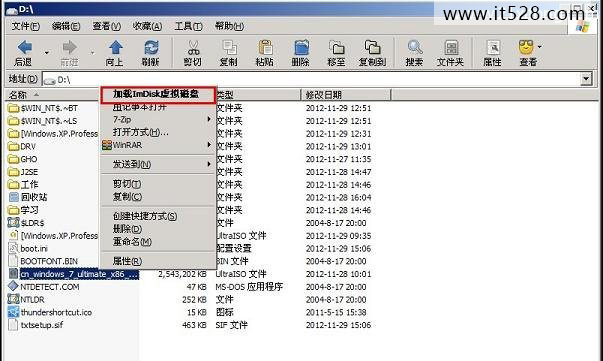This screenshot has width=603, height=361.
Task: Open the 收藏(A) menu
Action: coord(147,26)
